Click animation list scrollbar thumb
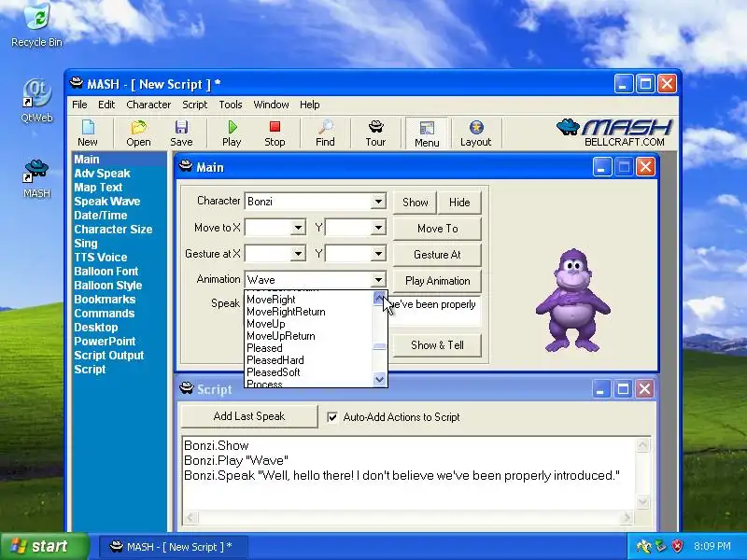The image size is (747, 560). [379, 346]
